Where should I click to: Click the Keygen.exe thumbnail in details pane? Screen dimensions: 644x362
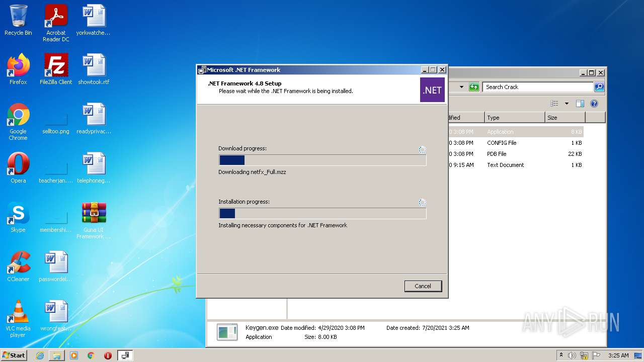click(227, 332)
